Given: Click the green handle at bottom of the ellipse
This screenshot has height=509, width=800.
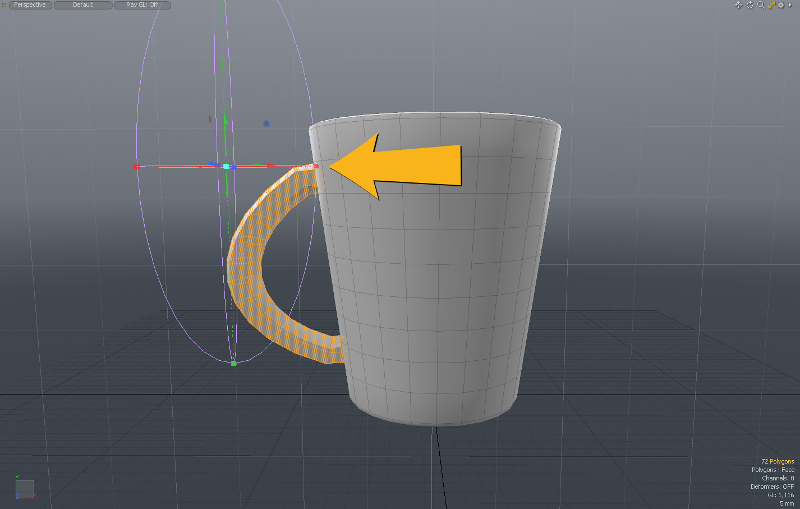Looking at the screenshot, I should [233, 364].
